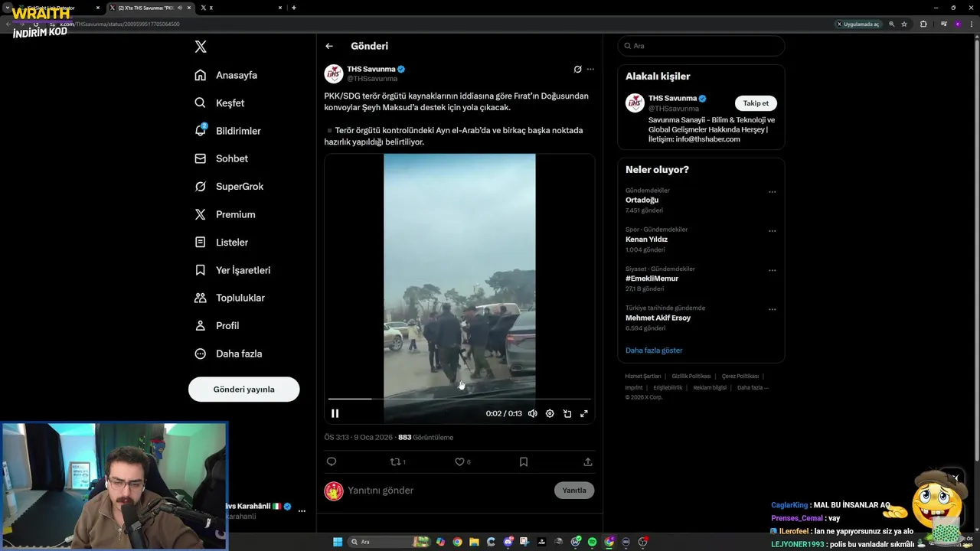This screenshot has height=551, width=980.
Task: Click the reply comment icon
Action: [332, 461]
